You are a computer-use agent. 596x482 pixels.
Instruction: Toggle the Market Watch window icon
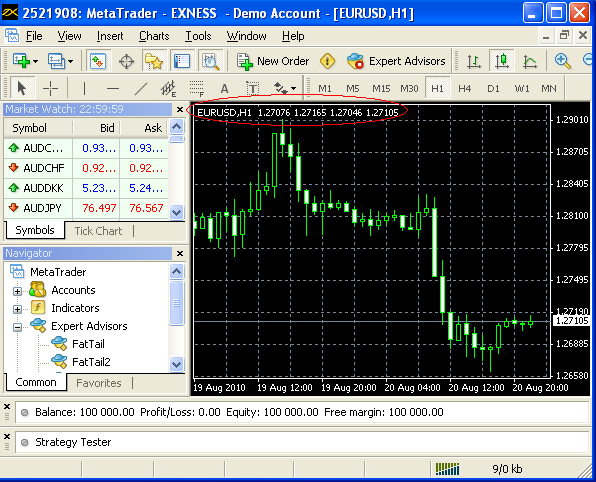tap(98, 61)
